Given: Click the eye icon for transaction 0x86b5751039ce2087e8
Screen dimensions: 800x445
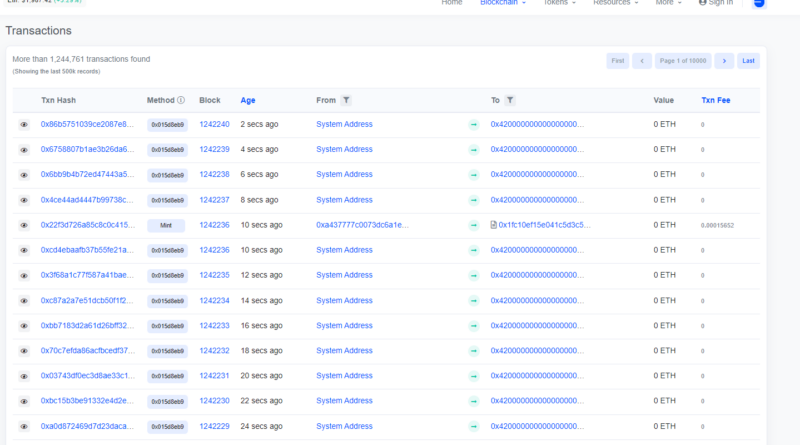Looking at the screenshot, I should pyautogui.click(x=24, y=125).
